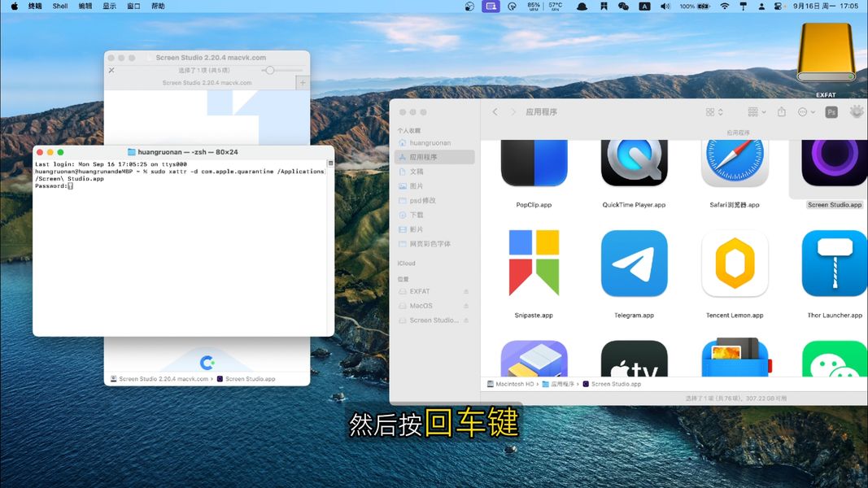
Task: Launch Telegram.app from the Finder window
Action: 634,263
